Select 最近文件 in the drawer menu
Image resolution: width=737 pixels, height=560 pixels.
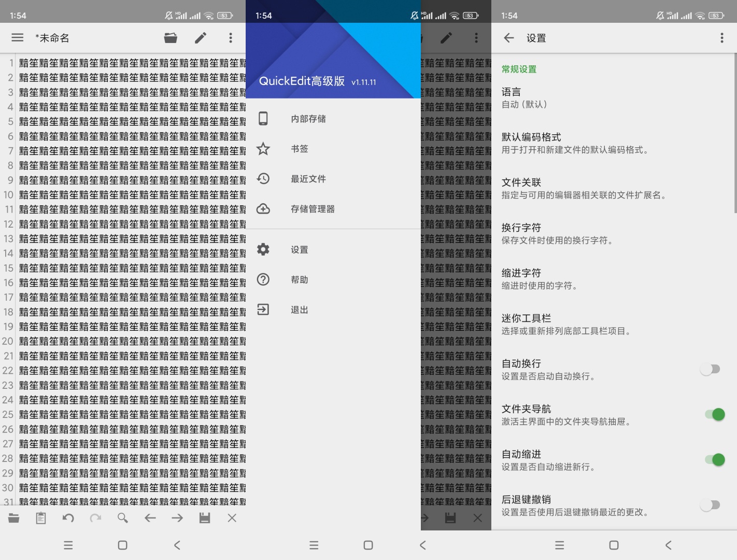[308, 179]
